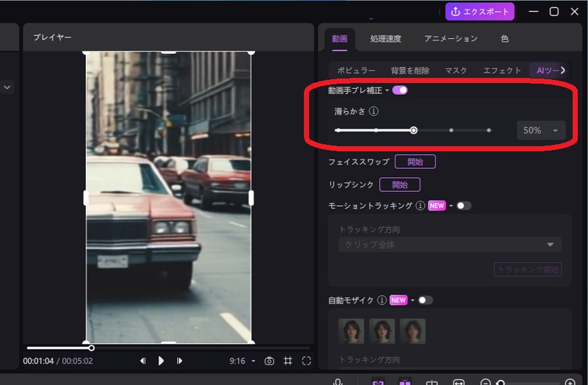This screenshot has width=588, height=385.
Task: Switch to the 動画 tab
Action: click(340, 39)
